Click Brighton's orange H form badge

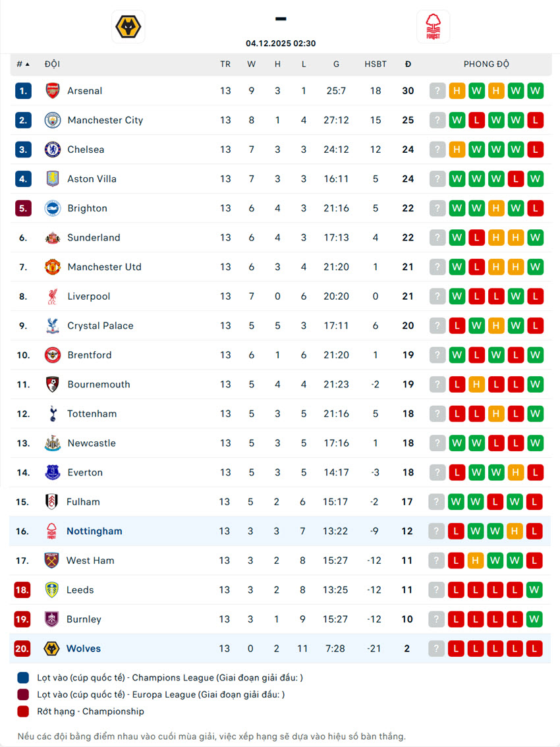pos(496,208)
